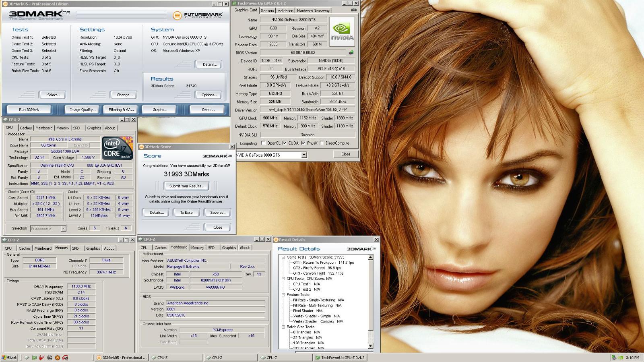Image resolution: width=644 pixels, height=362 pixels.
Task: Click Select button under Tests
Action: (x=54, y=95)
